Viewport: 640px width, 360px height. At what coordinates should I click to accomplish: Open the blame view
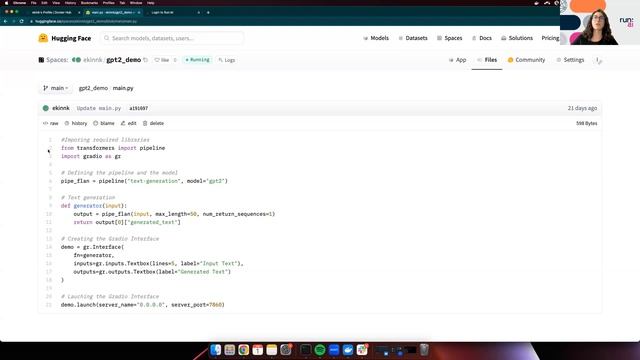[x=104, y=123]
